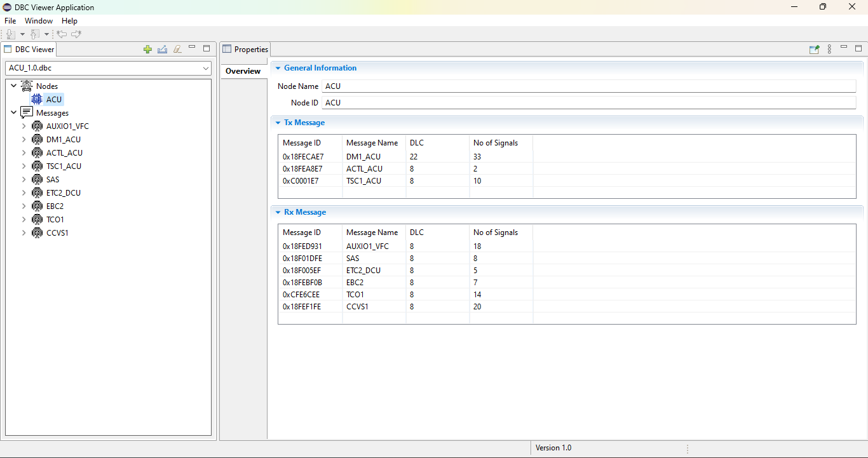Collapse the Tx Message section

point(278,123)
